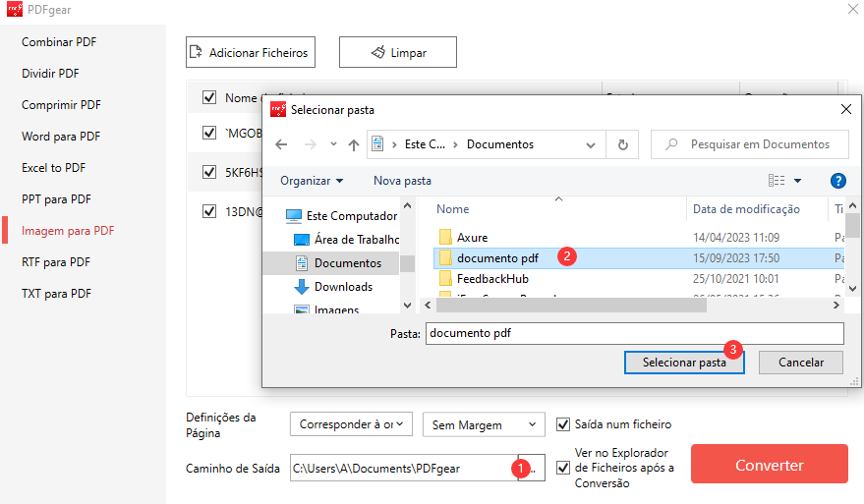864x504 pixels.
Task: Go back in folder dialog
Action: 281,144
